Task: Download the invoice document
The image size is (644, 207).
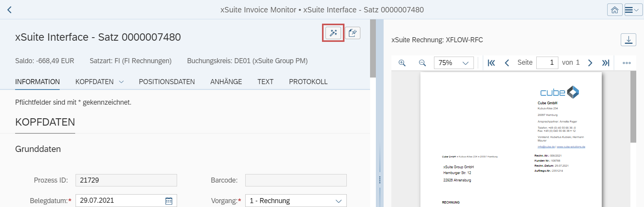Action: 628,40
